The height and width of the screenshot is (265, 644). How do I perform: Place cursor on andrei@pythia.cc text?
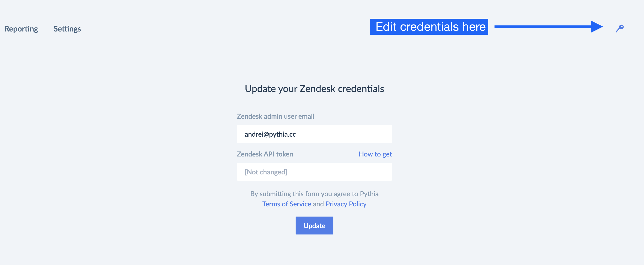(x=270, y=134)
